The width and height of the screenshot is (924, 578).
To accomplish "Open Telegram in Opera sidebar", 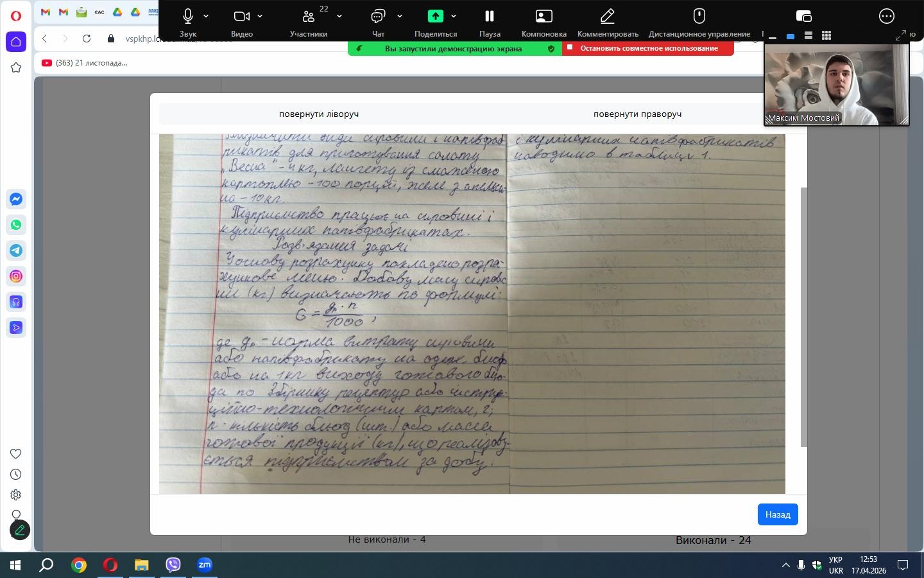I will tap(16, 250).
